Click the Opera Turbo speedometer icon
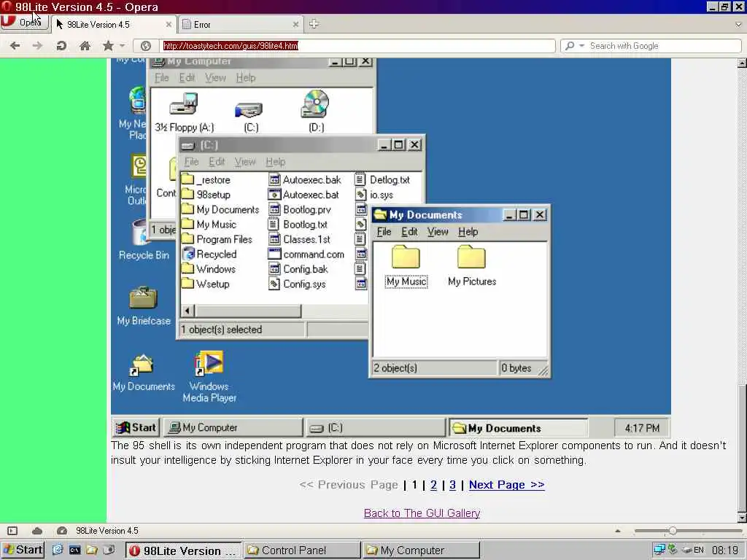This screenshot has height=560, width=747. 61,531
